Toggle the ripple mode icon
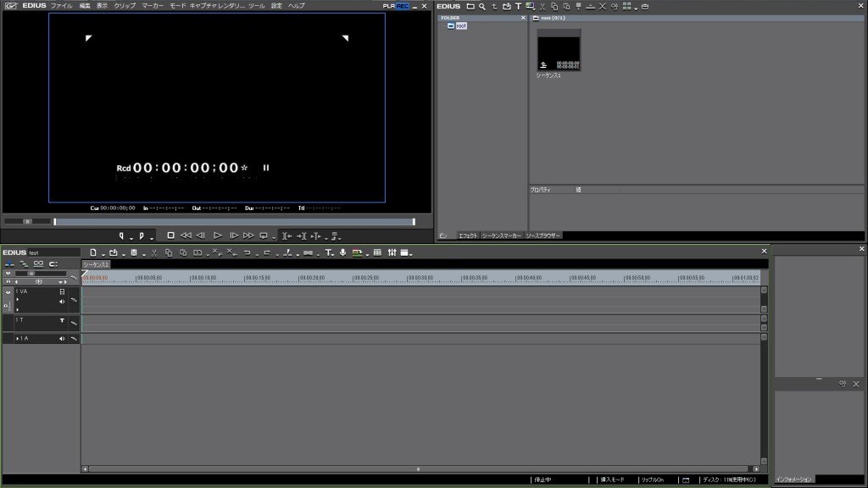868x488 pixels. click(x=24, y=264)
